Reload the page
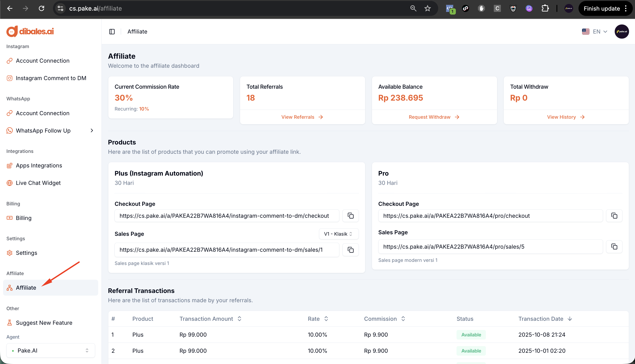 [x=41, y=9]
